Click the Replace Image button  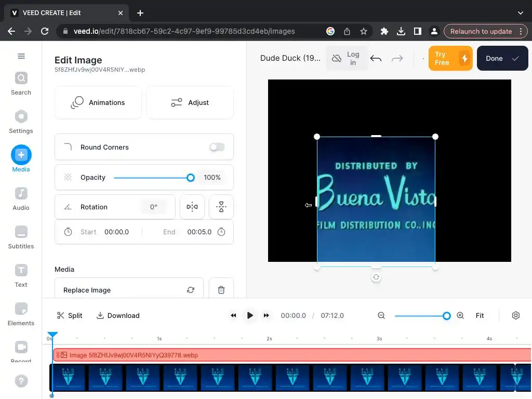129,290
